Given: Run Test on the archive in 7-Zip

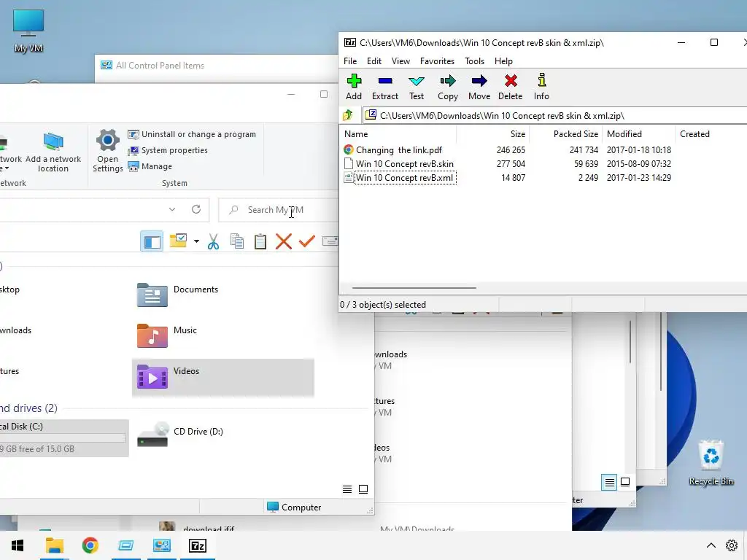Looking at the screenshot, I should click(x=417, y=87).
